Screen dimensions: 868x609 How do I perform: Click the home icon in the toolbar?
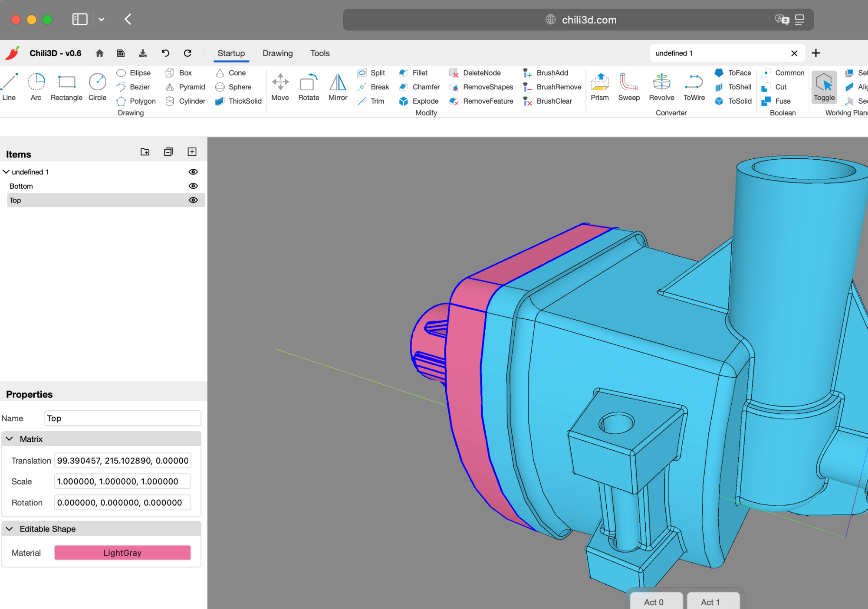pyautogui.click(x=99, y=53)
